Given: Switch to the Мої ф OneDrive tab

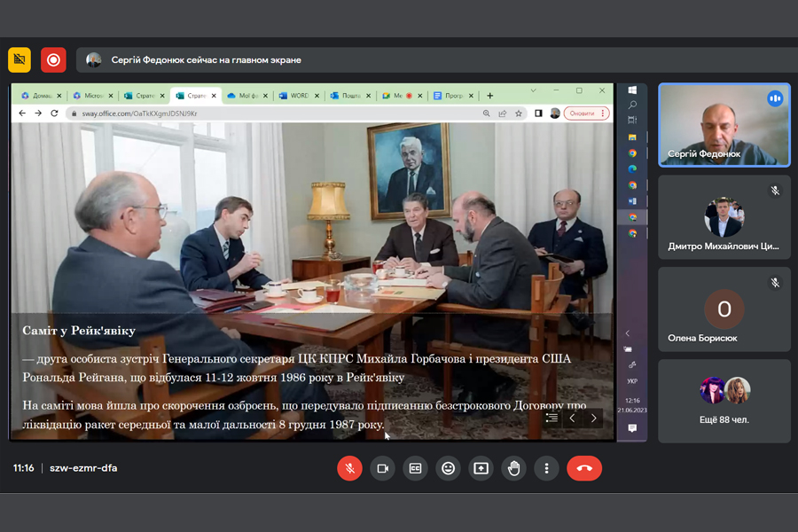Looking at the screenshot, I should click(248, 96).
